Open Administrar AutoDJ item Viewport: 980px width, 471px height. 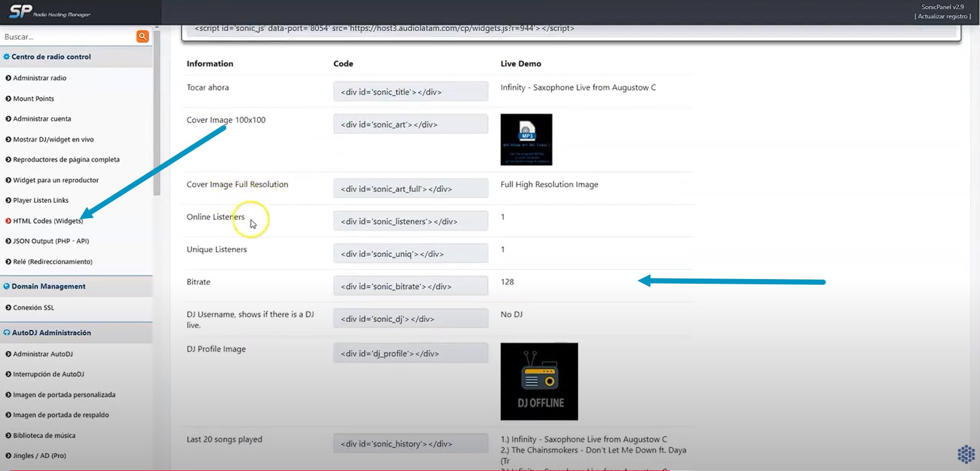click(x=43, y=354)
